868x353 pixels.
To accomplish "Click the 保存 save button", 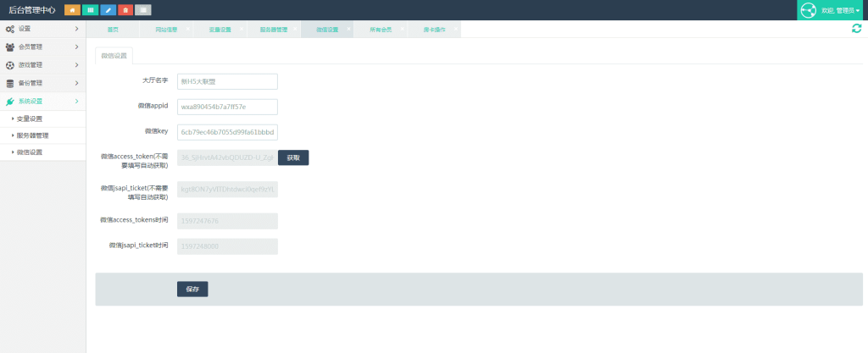I will pyautogui.click(x=192, y=289).
